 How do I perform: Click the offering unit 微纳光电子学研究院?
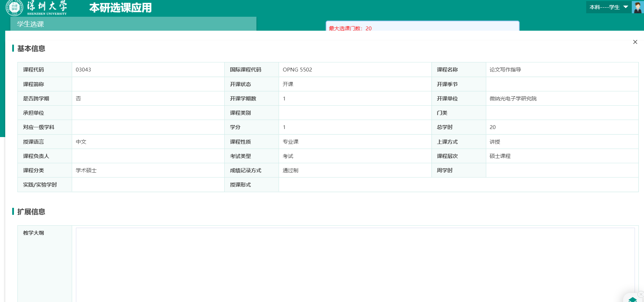point(513,99)
